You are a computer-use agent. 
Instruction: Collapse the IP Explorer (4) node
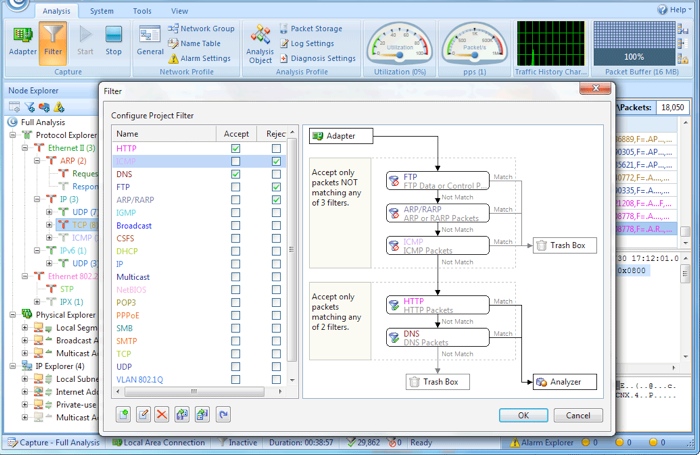(13, 366)
